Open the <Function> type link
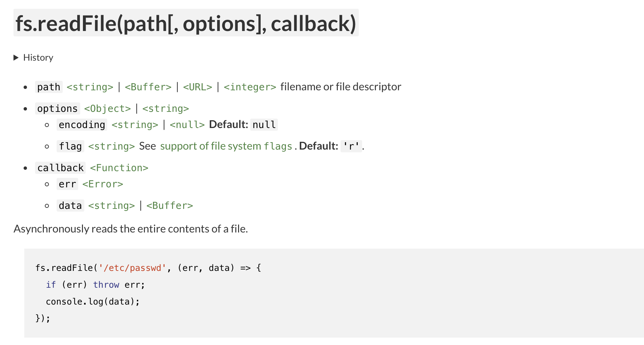Screen dimensions: 644x345 (119, 168)
